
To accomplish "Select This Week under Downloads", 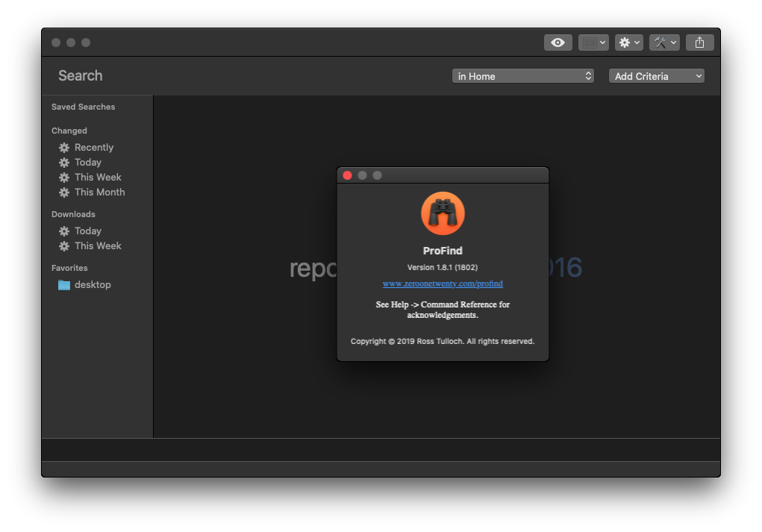I will [x=98, y=245].
